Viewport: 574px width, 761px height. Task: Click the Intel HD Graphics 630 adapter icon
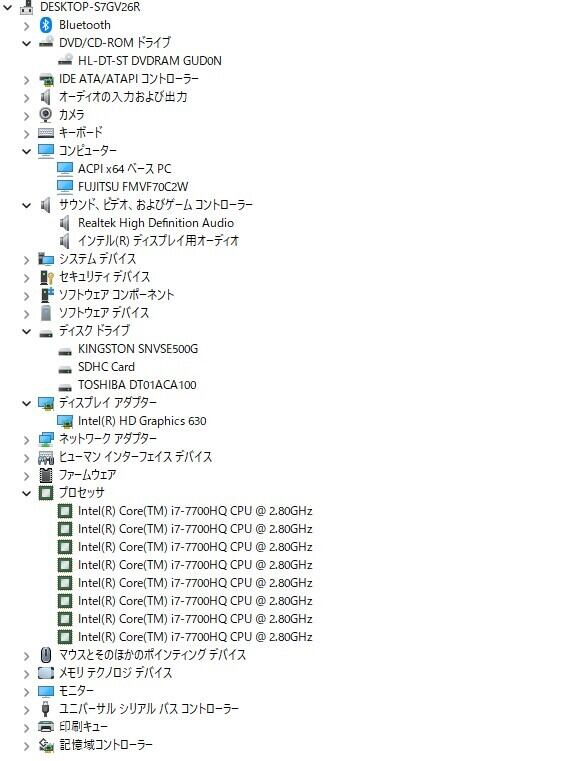65,421
